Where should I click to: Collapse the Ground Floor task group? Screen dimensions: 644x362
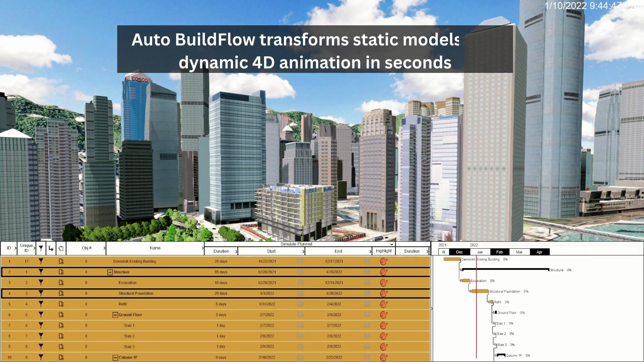click(x=115, y=315)
